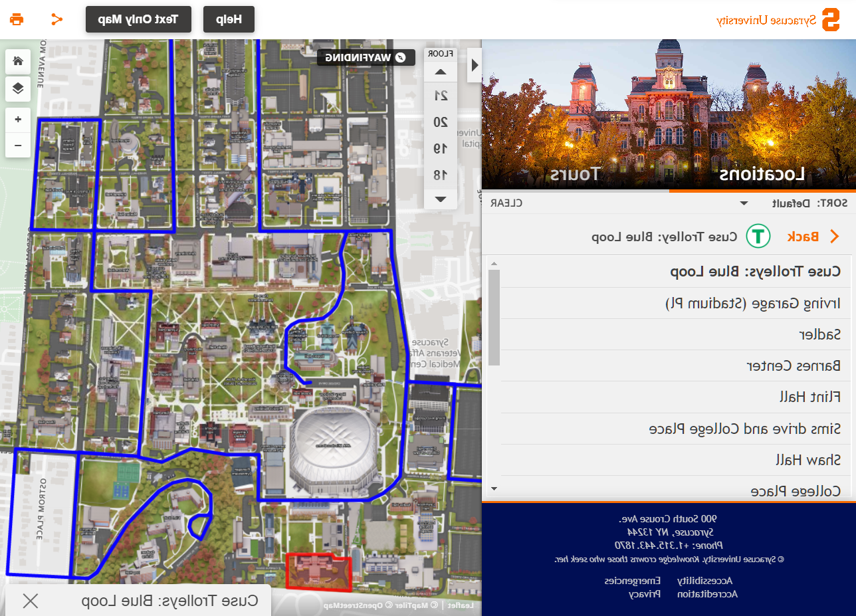Open the Accreditation footer link
The image size is (856, 616).
point(708,594)
